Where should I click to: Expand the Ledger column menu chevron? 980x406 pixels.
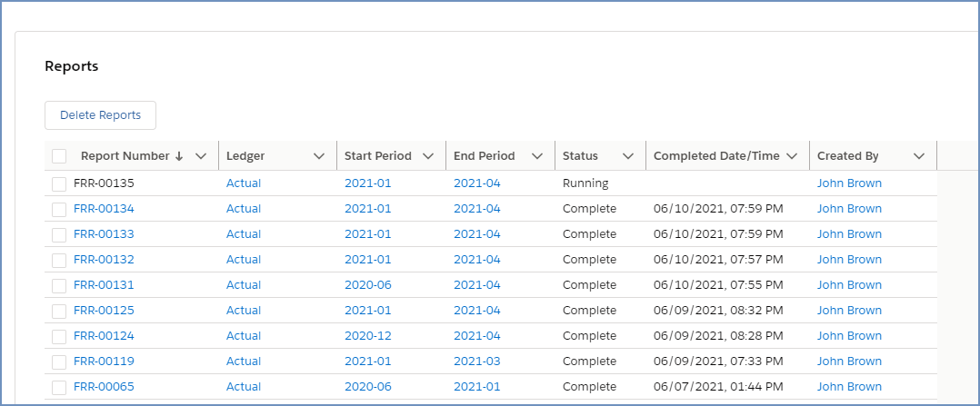click(x=319, y=156)
